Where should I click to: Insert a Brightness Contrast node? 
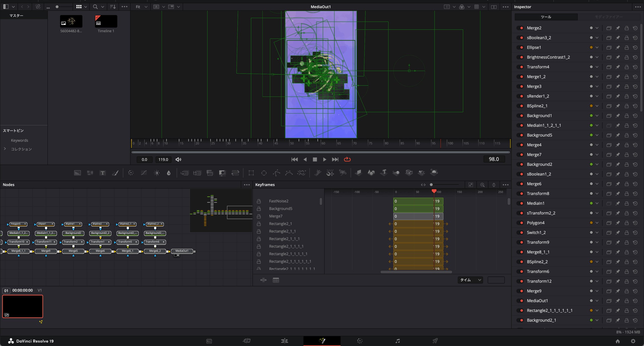pyautogui.click(x=156, y=173)
